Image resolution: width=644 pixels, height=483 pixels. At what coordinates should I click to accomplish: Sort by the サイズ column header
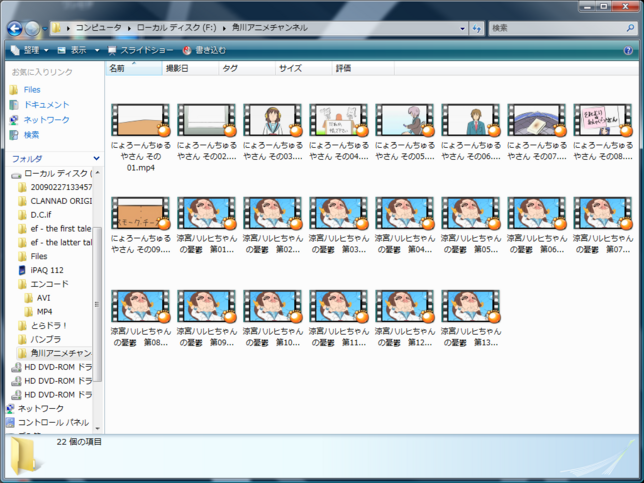coord(304,69)
